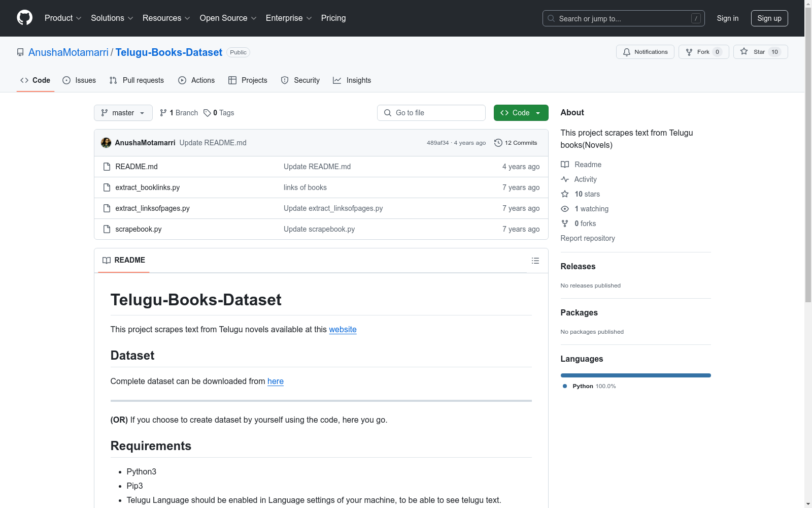812x508 pixels.
Task: Switch to the Security tab
Action: point(300,80)
